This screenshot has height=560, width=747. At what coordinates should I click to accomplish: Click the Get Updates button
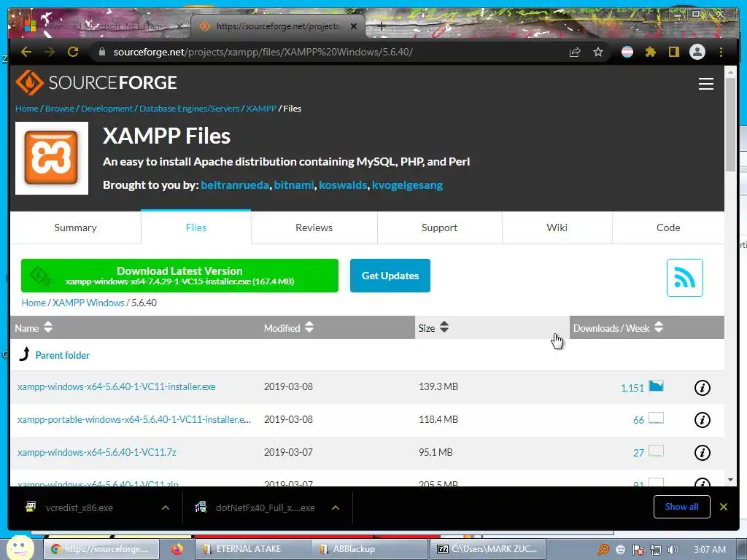pyautogui.click(x=390, y=276)
